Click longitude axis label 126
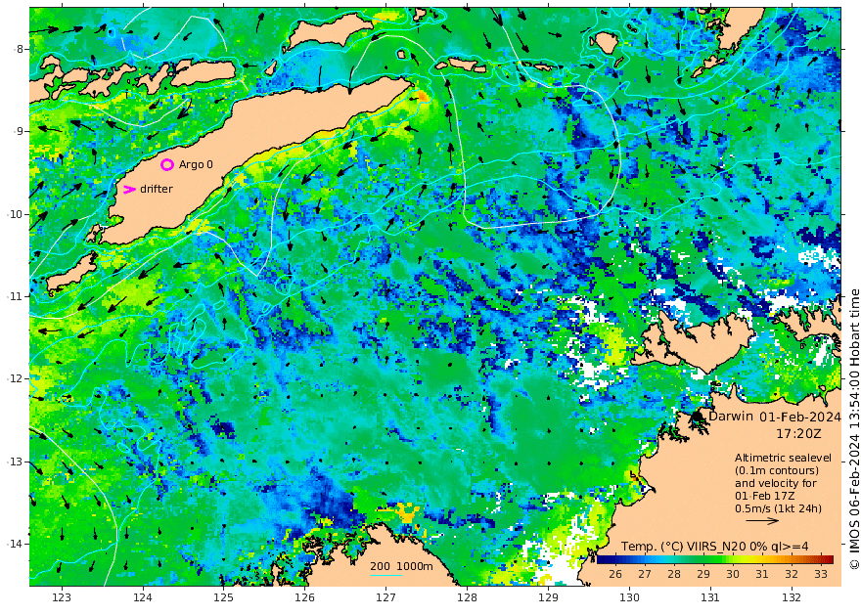This screenshot has width=861, height=616. point(304,597)
